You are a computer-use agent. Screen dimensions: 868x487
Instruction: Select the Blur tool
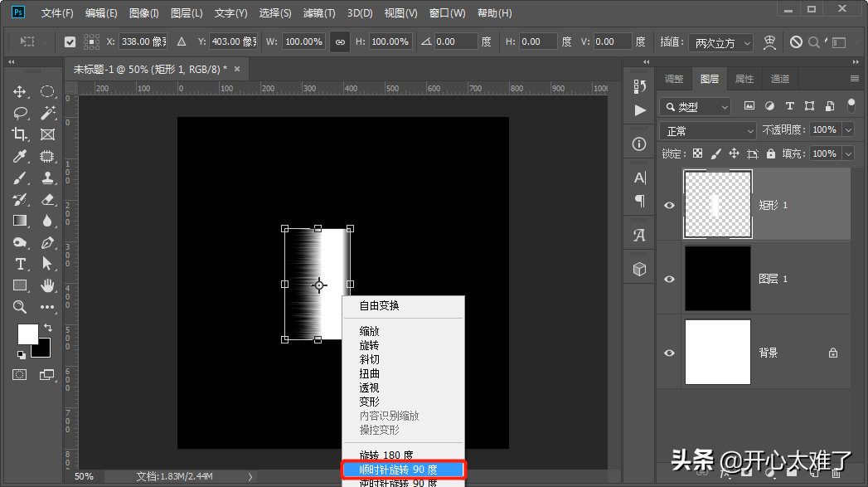tap(47, 221)
